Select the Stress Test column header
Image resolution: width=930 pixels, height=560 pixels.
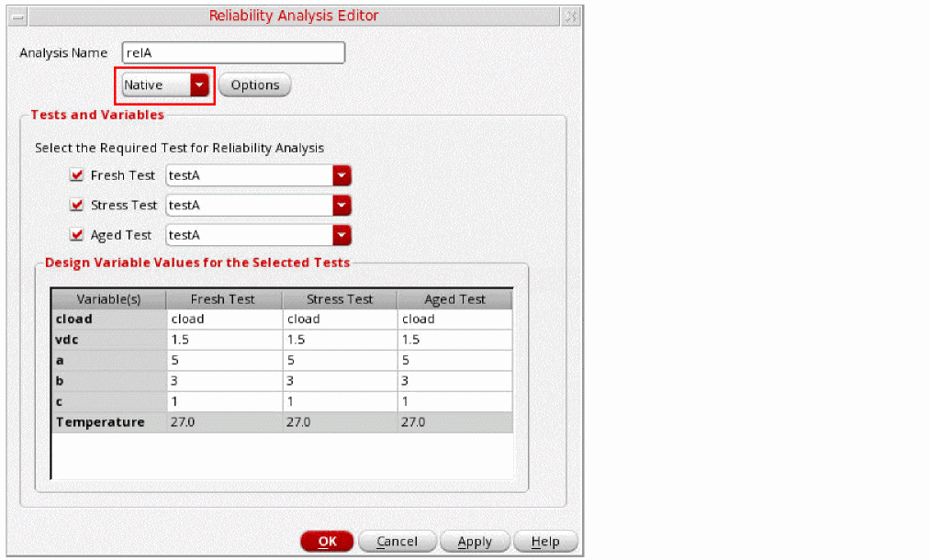(x=340, y=299)
